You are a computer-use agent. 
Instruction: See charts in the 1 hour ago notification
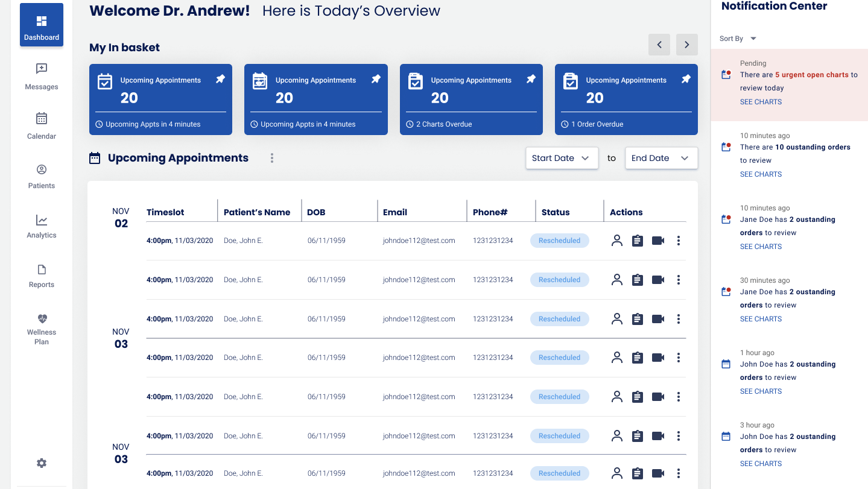(x=761, y=391)
